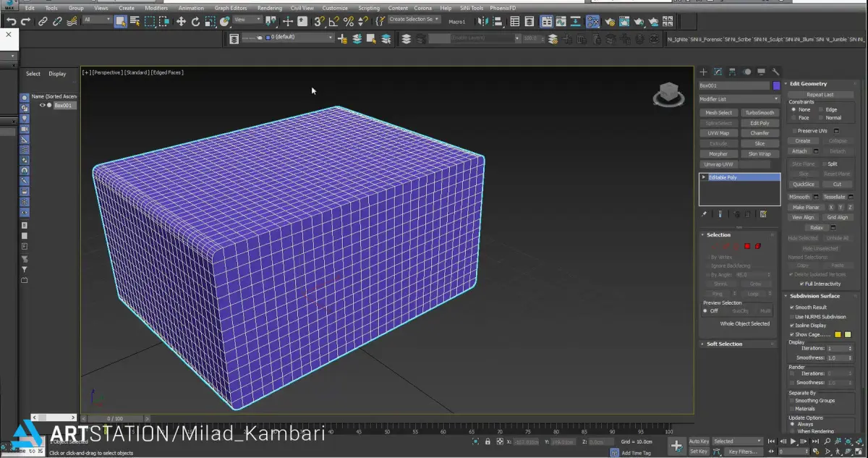Open the Scripting menu

(369, 8)
